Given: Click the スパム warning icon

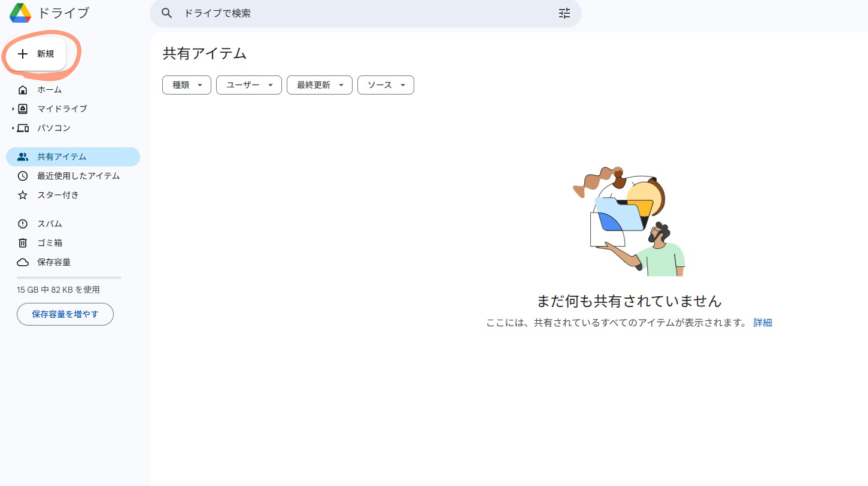Looking at the screenshot, I should point(23,224).
